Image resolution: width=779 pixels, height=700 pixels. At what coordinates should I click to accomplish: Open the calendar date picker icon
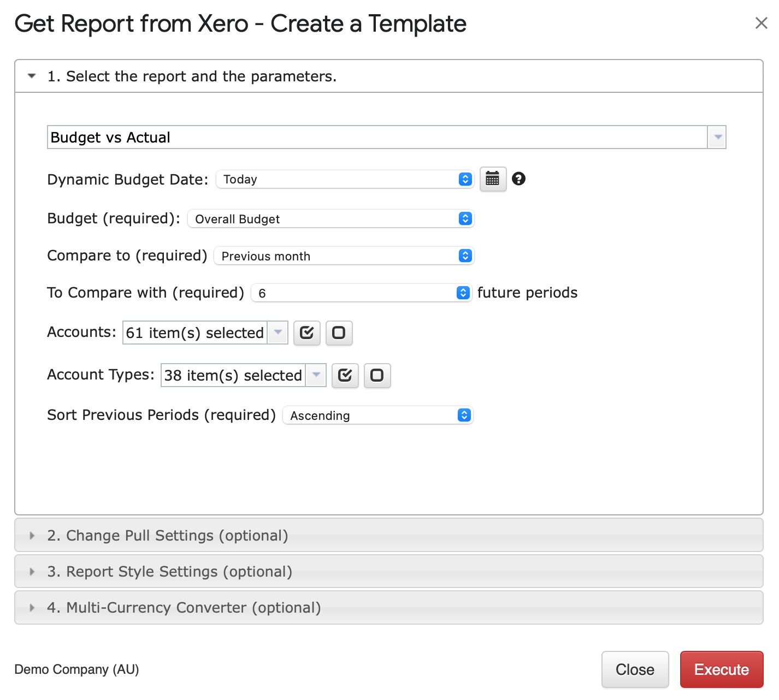(493, 179)
